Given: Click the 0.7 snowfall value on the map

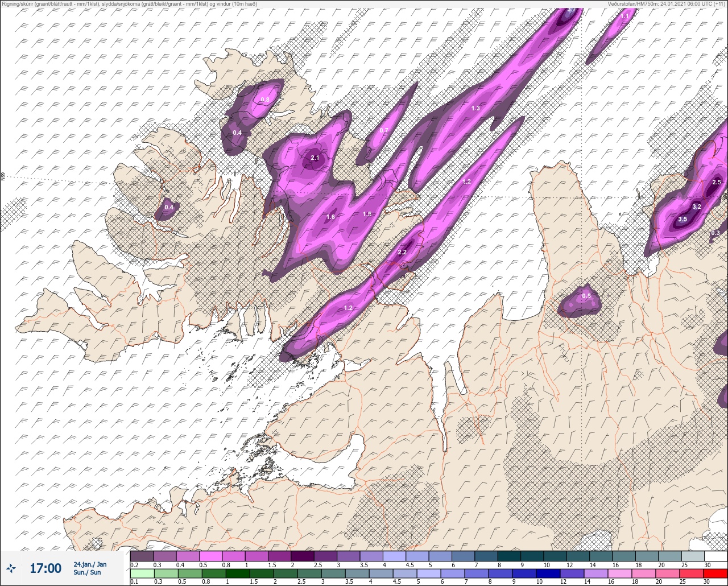Looking at the screenshot, I should (384, 130).
